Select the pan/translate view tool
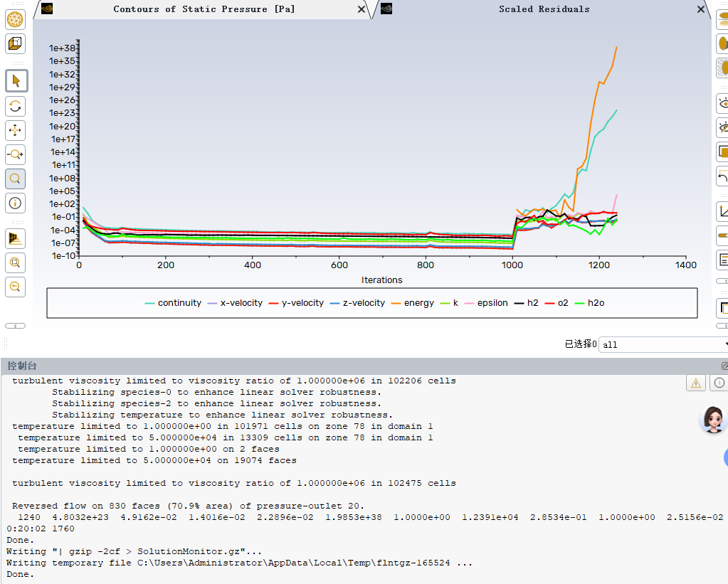This screenshot has height=584, width=728. tap(15, 130)
